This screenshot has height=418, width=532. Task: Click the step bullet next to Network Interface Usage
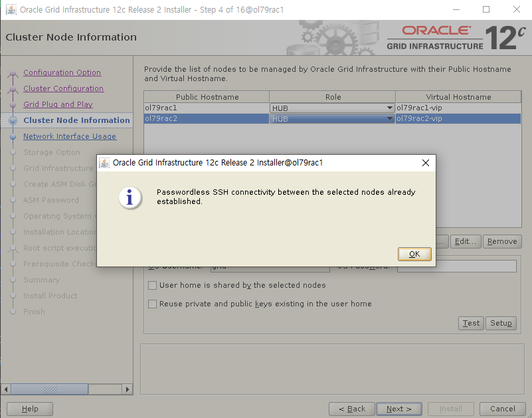[13, 136]
